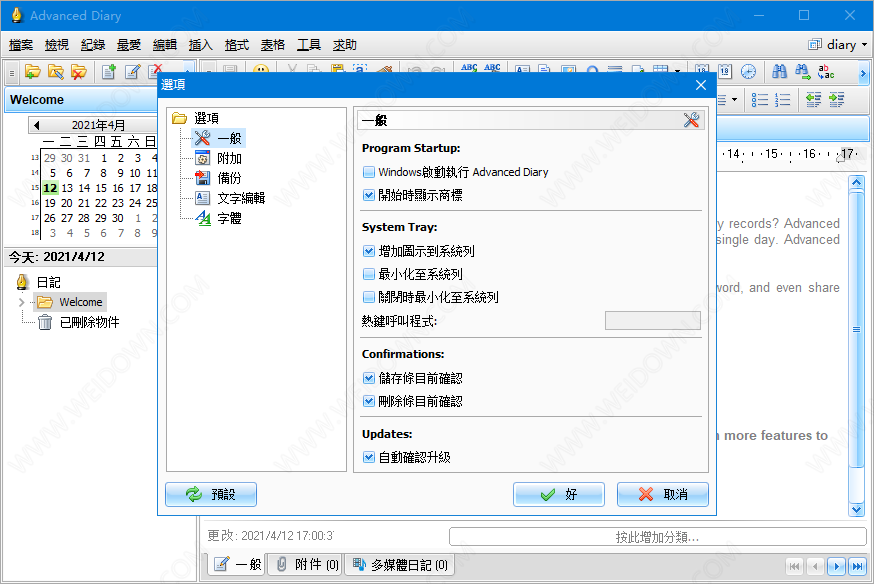The image size is (874, 584).
Task: Expand the Welcome folder in diary tree
Action: [22, 303]
